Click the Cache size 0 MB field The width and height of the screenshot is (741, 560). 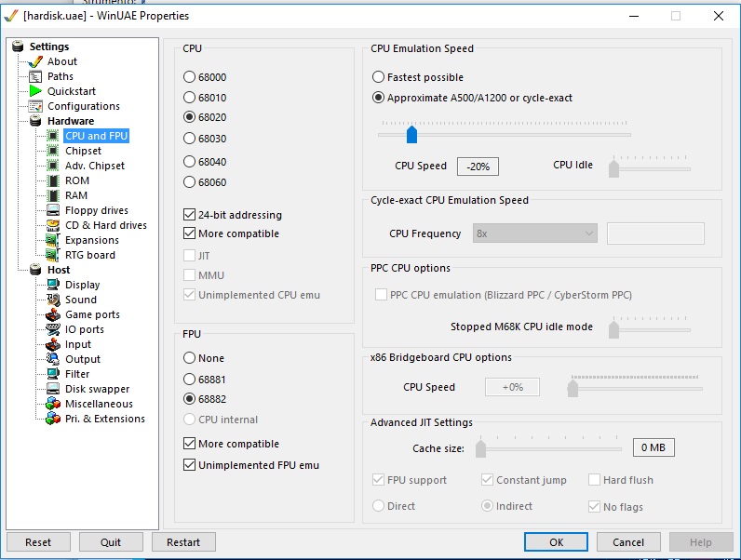point(653,447)
